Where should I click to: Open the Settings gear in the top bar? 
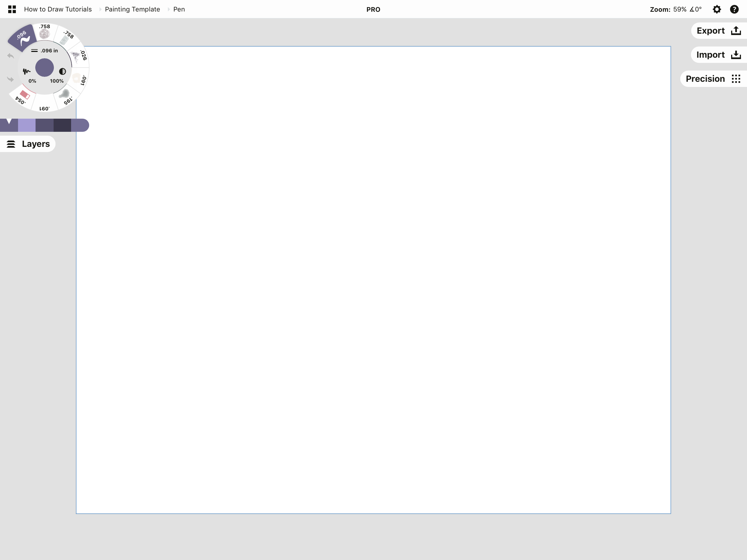[x=717, y=9]
